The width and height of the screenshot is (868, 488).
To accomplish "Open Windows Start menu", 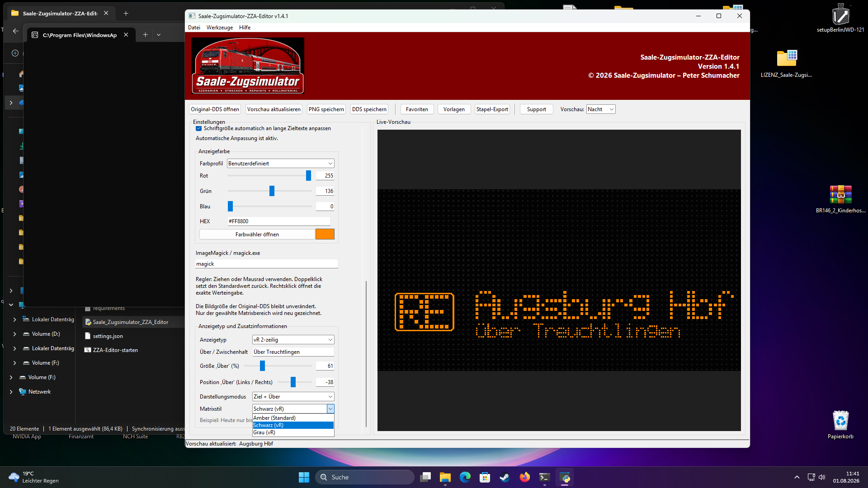I will pyautogui.click(x=304, y=477).
